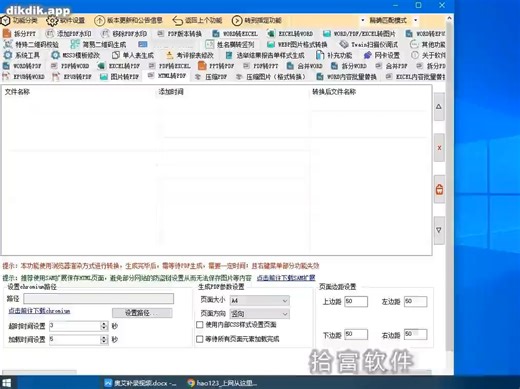520x389 pixels.
Task: Open the 补充功能 supplementary functions
Action: coord(334,55)
